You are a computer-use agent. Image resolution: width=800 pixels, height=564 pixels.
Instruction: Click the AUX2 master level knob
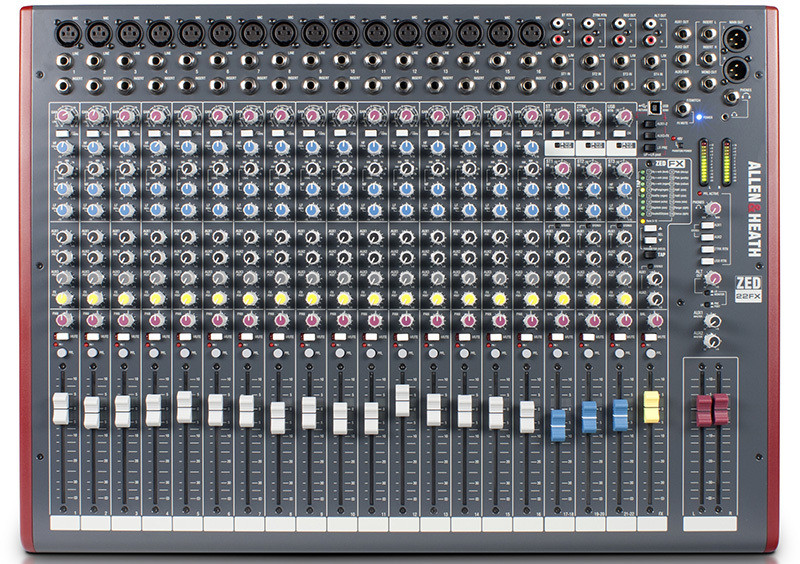713,340
